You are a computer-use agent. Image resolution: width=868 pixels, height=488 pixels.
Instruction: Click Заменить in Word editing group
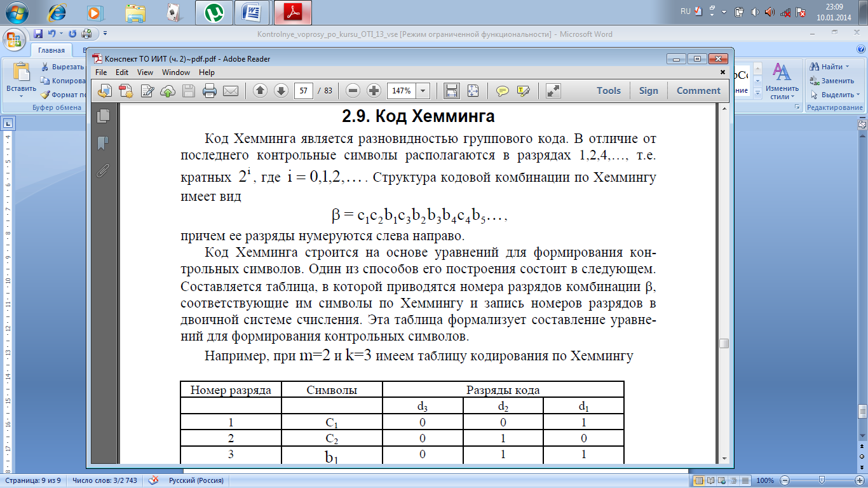pos(832,81)
